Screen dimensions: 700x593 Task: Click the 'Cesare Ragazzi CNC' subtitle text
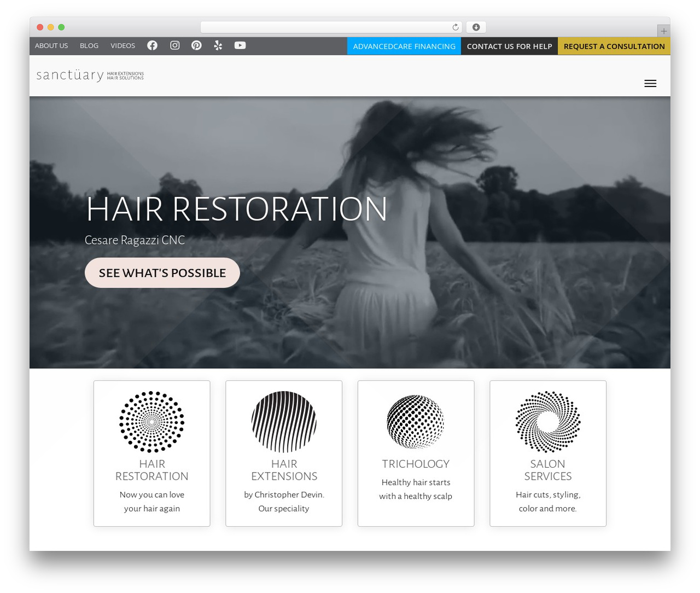pos(135,240)
